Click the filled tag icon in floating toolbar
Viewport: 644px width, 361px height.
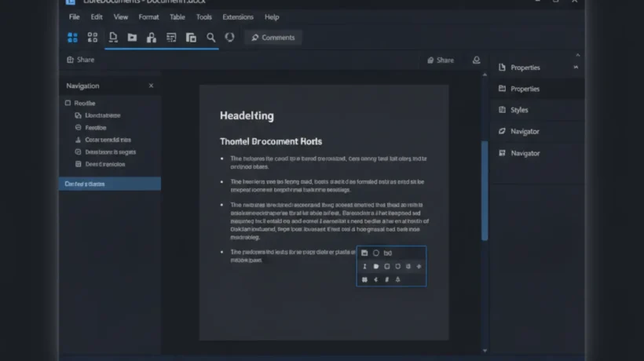click(376, 266)
